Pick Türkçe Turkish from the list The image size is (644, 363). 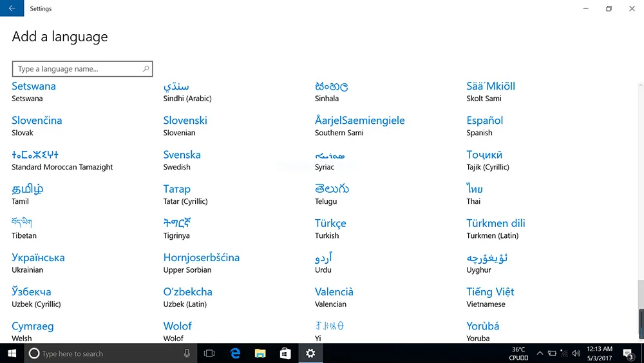click(330, 229)
